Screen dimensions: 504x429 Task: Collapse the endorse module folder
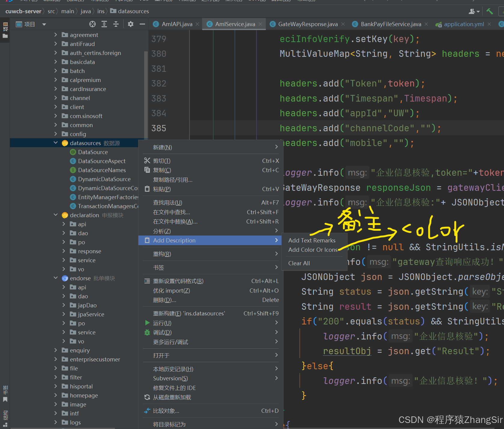pos(56,278)
